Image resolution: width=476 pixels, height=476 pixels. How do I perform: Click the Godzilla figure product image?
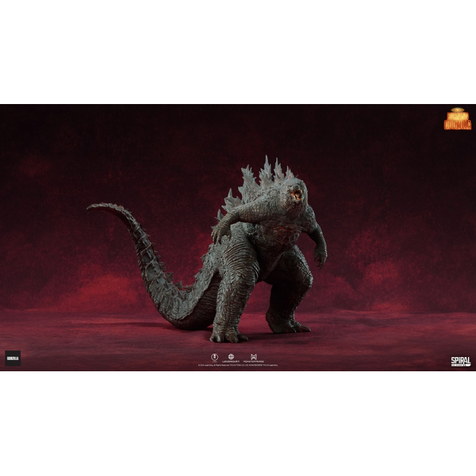click(207, 250)
